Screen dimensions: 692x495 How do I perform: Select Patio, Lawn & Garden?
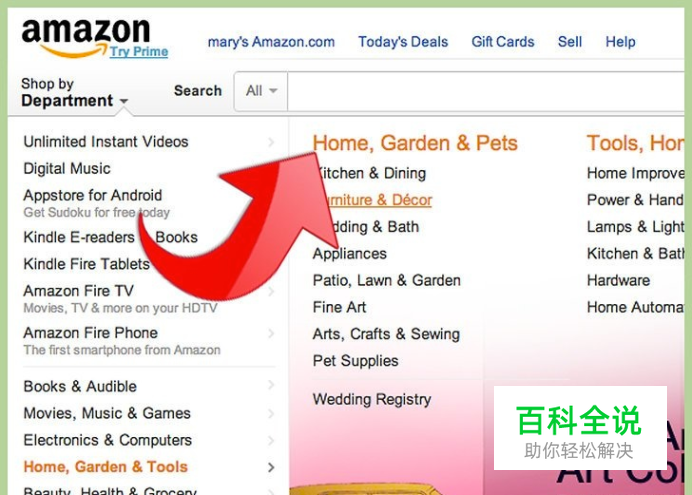[x=387, y=281]
